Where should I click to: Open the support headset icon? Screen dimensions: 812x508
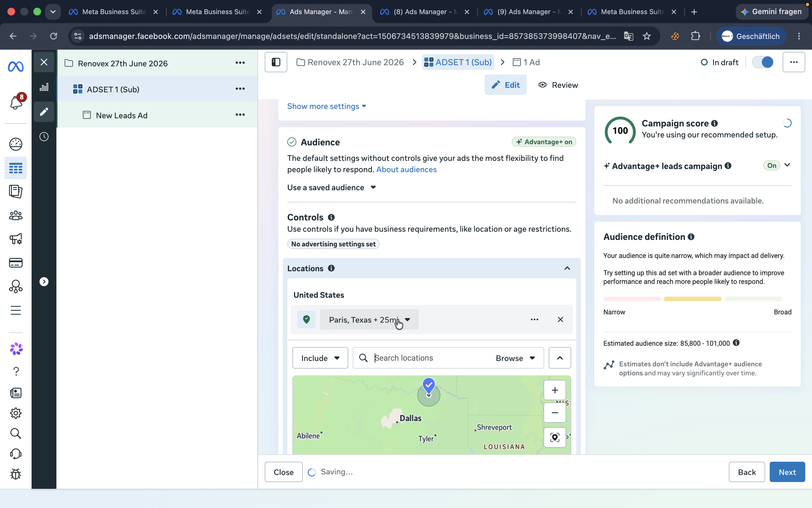16,454
